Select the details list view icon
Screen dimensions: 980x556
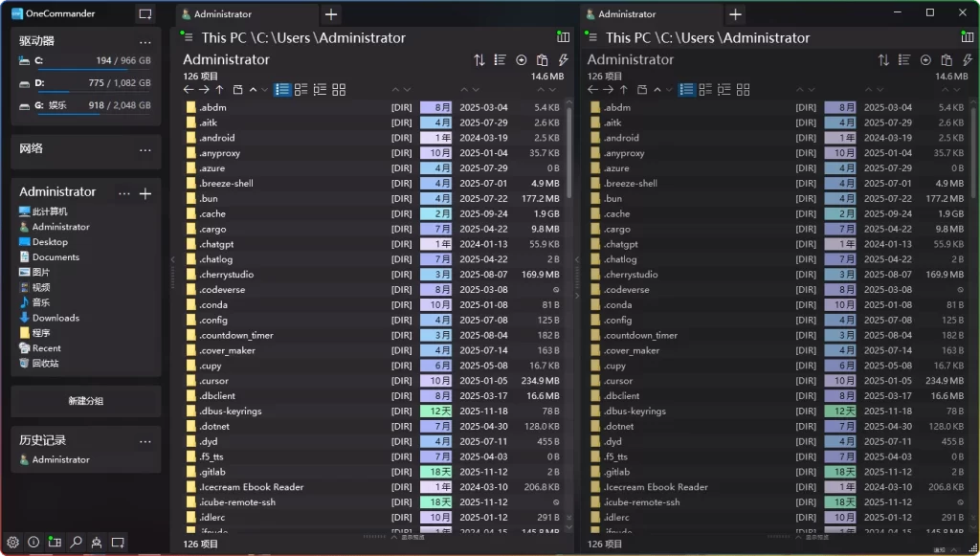pyautogui.click(x=281, y=90)
